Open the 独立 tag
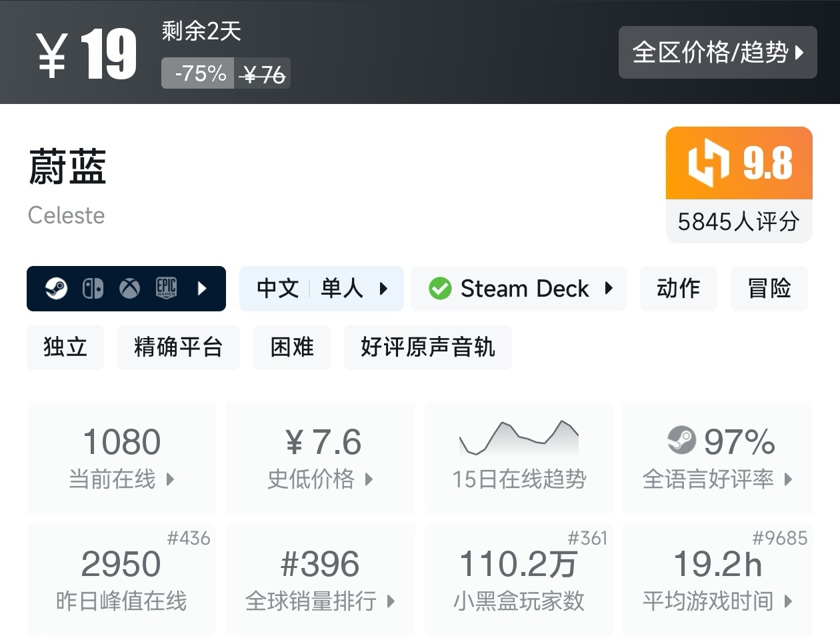 click(x=65, y=347)
